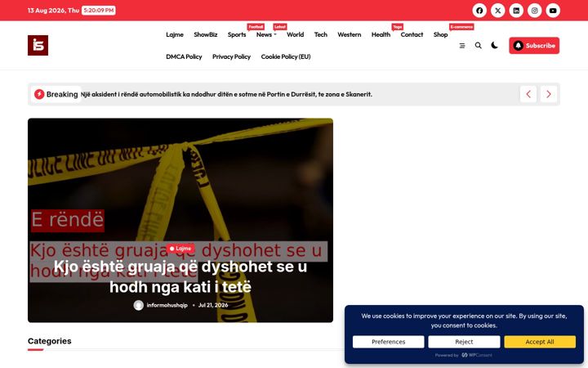Open the ShowBiz menu item
The height and width of the screenshot is (368, 588).
coord(206,34)
